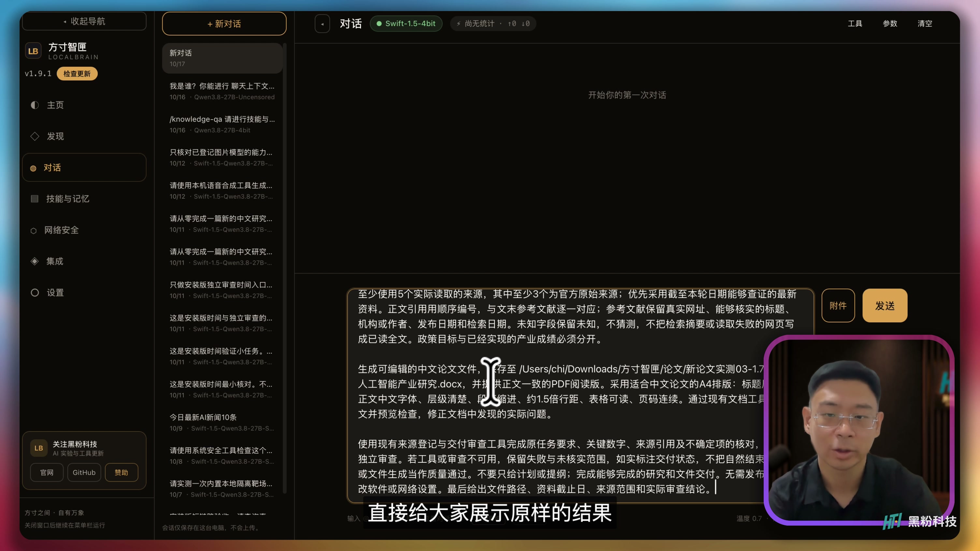980x551 pixels.
Task: Click the LB icon in 关注黑粉科技 card
Action: [39, 448]
